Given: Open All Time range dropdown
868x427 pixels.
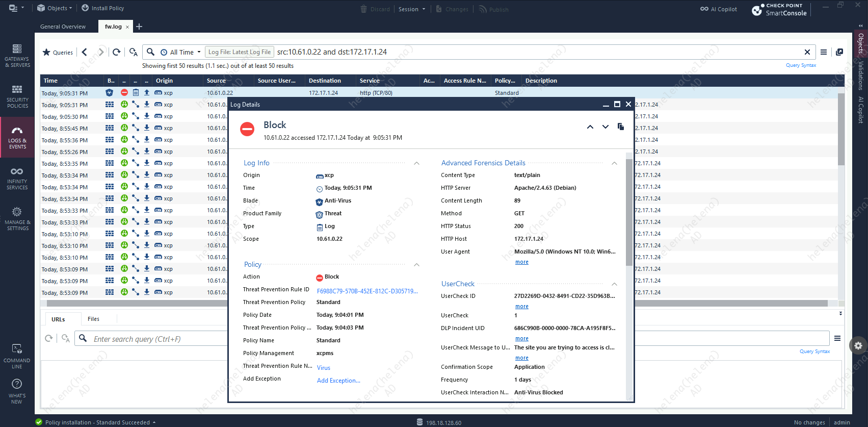Looking at the screenshot, I should tap(181, 52).
